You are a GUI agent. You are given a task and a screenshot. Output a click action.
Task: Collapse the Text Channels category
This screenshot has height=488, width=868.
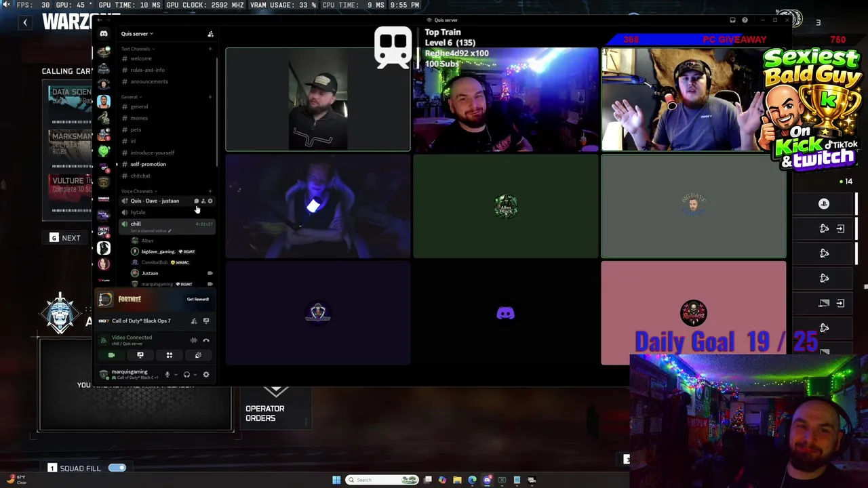[x=138, y=49]
